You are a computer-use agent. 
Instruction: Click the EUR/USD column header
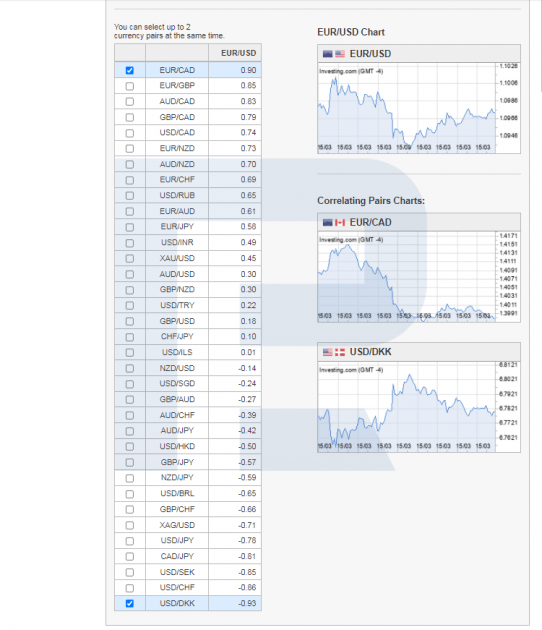point(238,53)
